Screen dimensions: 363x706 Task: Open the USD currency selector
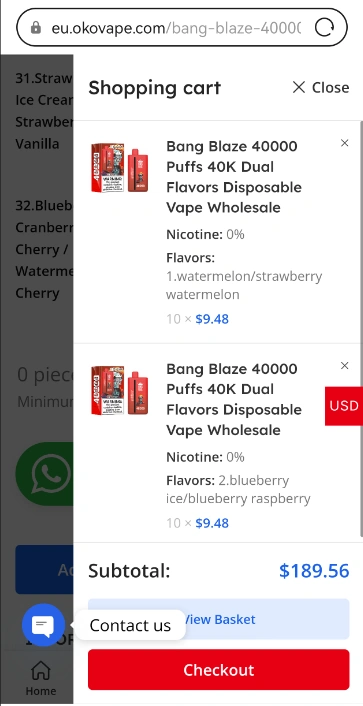tap(344, 406)
